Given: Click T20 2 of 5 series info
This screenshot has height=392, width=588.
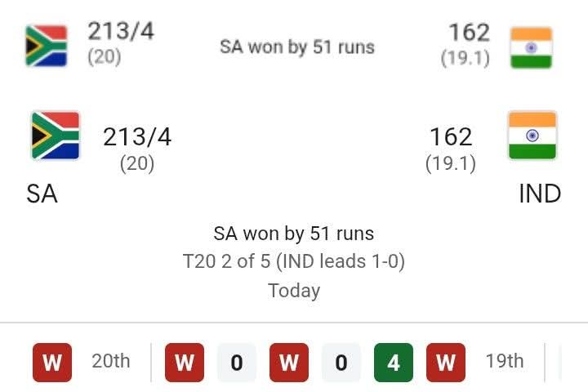Looking at the screenshot, I should click(x=294, y=262).
